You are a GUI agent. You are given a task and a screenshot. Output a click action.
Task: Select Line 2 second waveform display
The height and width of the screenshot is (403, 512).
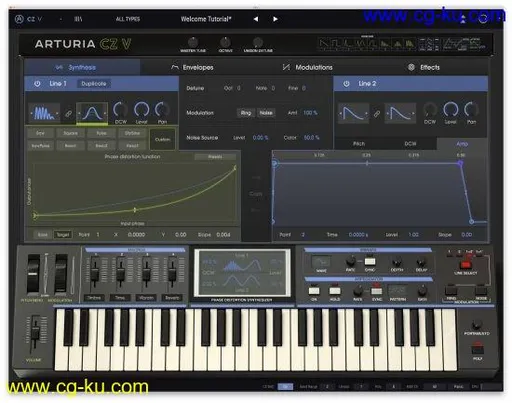pos(400,113)
